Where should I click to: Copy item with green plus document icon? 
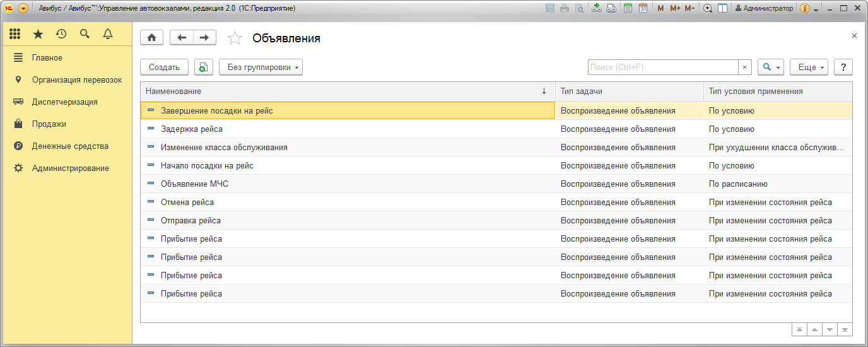[203, 68]
